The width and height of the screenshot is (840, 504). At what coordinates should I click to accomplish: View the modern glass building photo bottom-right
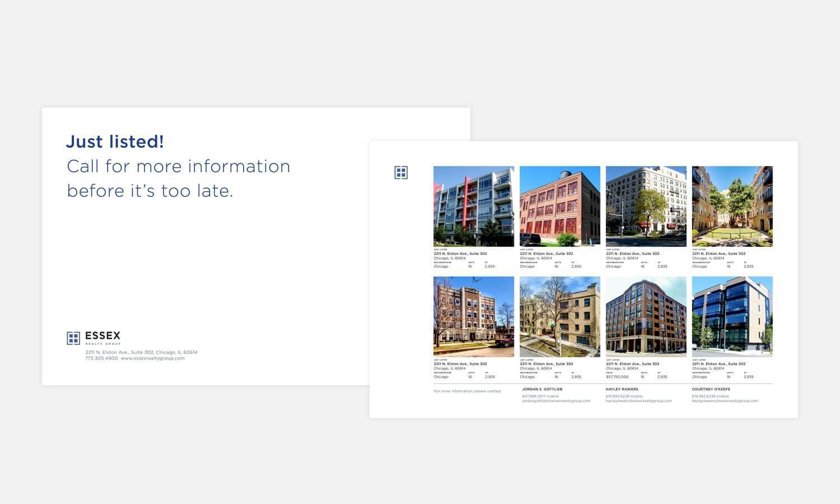click(732, 316)
